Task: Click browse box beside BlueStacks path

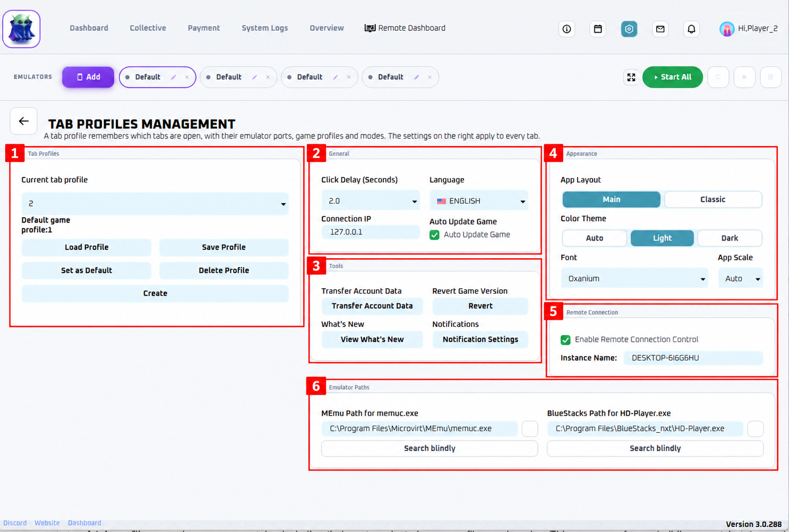Action: click(755, 429)
